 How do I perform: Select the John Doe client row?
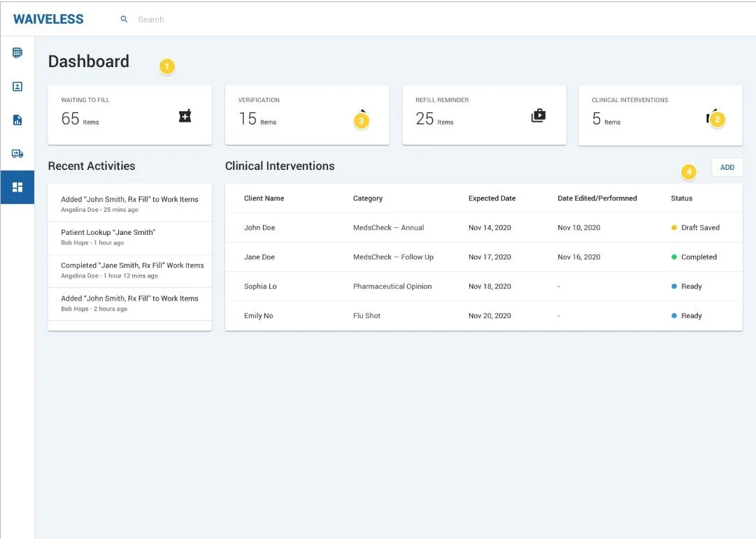pyautogui.click(x=483, y=228)
